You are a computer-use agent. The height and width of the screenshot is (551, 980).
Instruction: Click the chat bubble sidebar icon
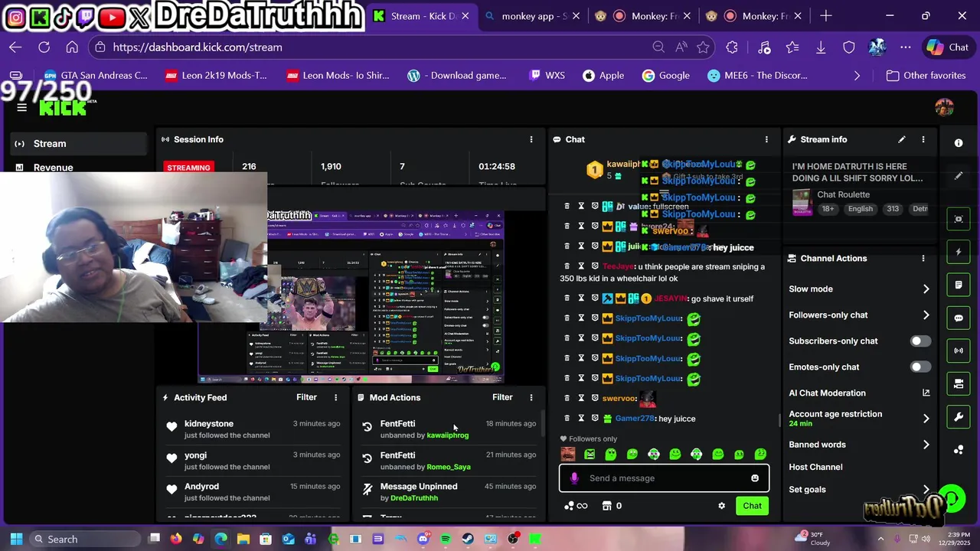click(959, 318)
